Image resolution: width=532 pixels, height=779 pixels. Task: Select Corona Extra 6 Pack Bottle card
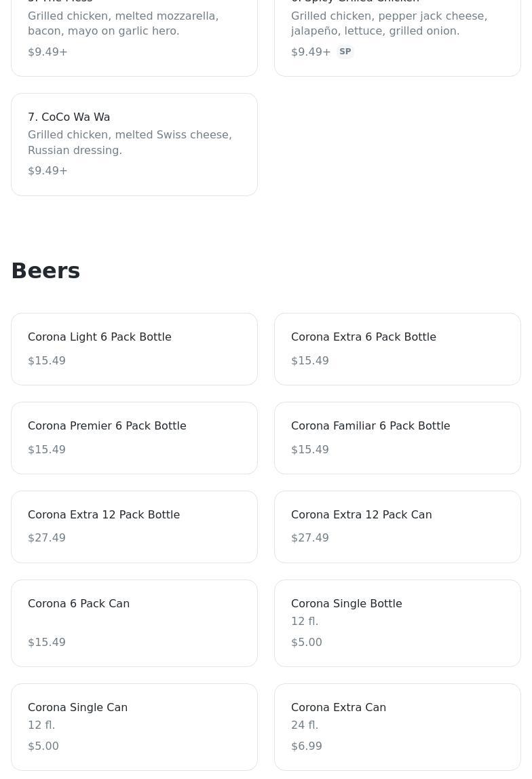(x=398, y=349)
